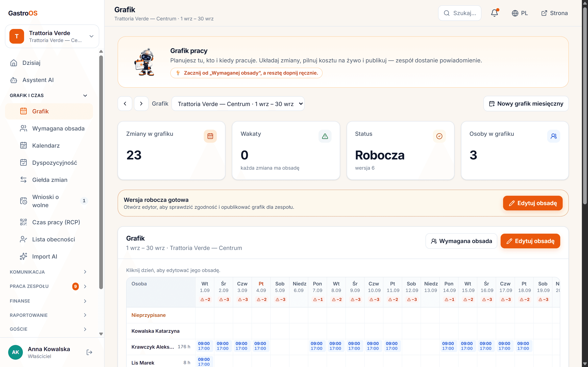
Task: Click Edytuj obsadę in the draft banner
Action: [533, 203]
